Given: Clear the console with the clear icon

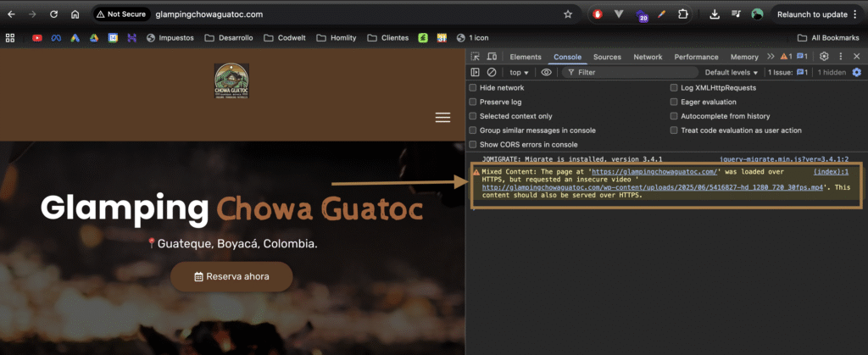Looking at the screenshot, I should (x=491, y=73).
